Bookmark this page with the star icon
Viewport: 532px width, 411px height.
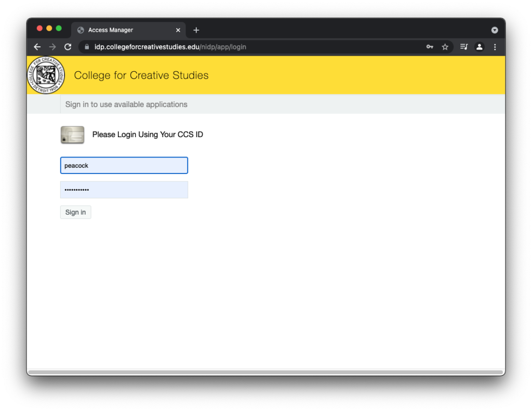point(445,47)
